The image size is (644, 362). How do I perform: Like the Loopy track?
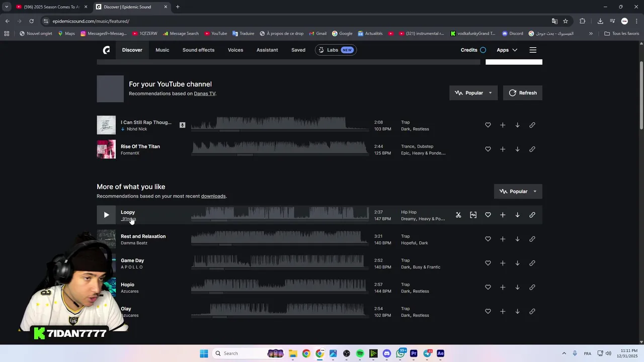[x=488, y=215]
